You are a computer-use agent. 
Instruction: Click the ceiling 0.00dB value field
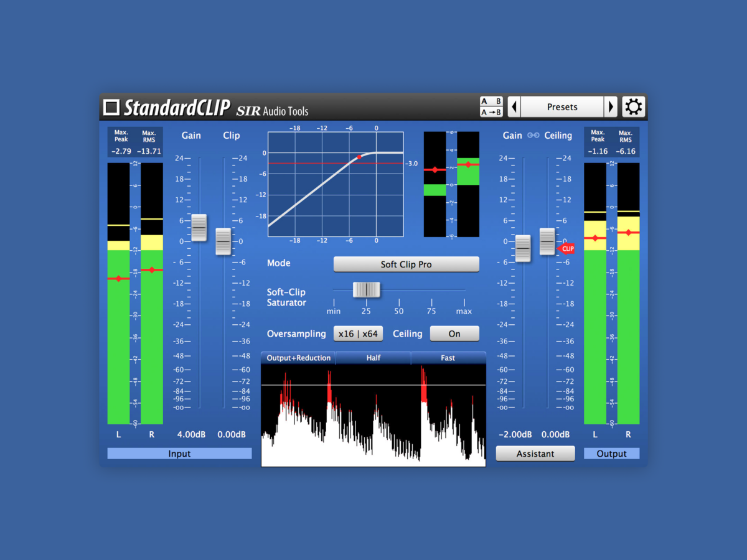click(x=556, y=434)
